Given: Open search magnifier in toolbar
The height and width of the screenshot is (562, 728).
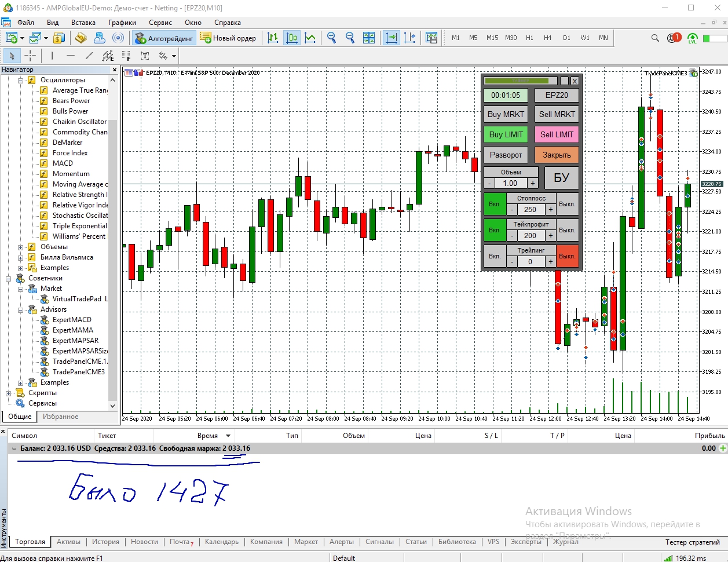Looking at the screenshot, I should click(655, 38).
